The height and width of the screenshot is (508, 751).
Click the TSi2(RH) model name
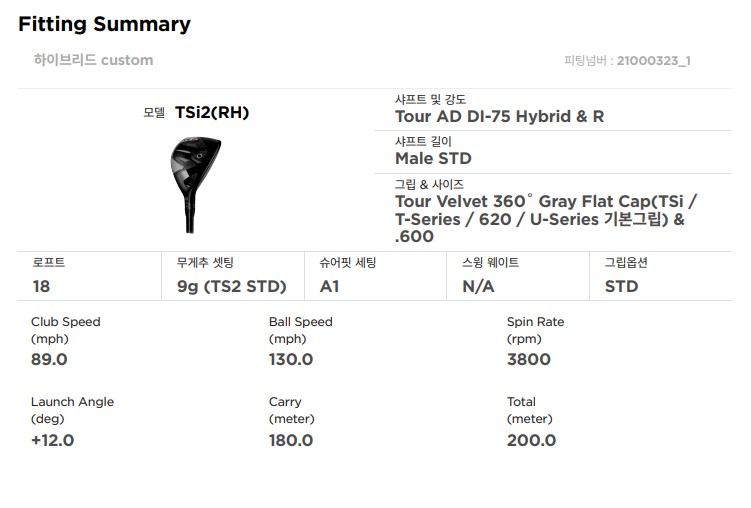point(211,112)
